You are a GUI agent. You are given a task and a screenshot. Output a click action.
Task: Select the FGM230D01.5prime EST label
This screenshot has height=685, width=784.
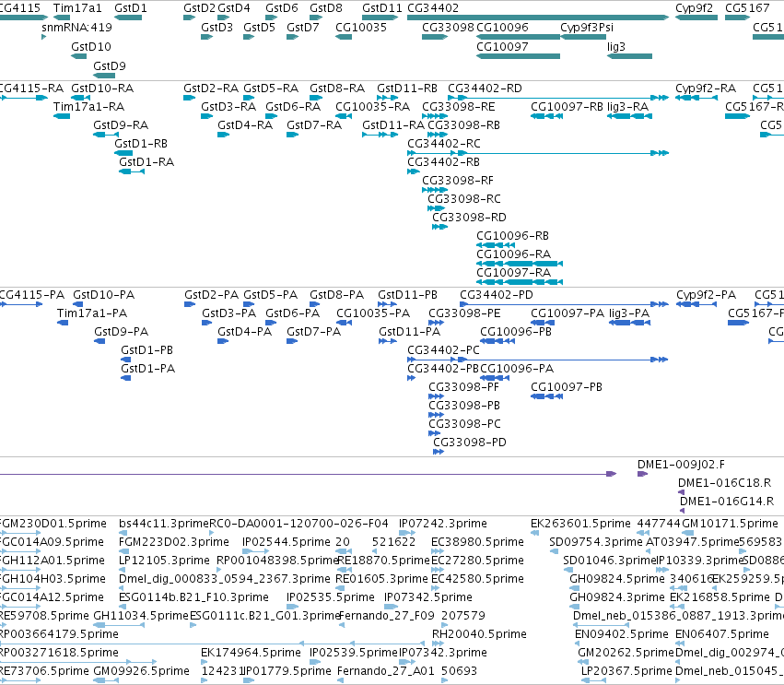tap(53, 524)
